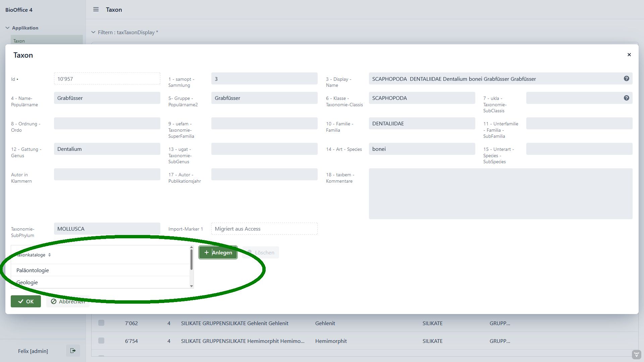Click the Abbrechen cancel button
The width and height of the screenshot is (644, 362).
68,301
